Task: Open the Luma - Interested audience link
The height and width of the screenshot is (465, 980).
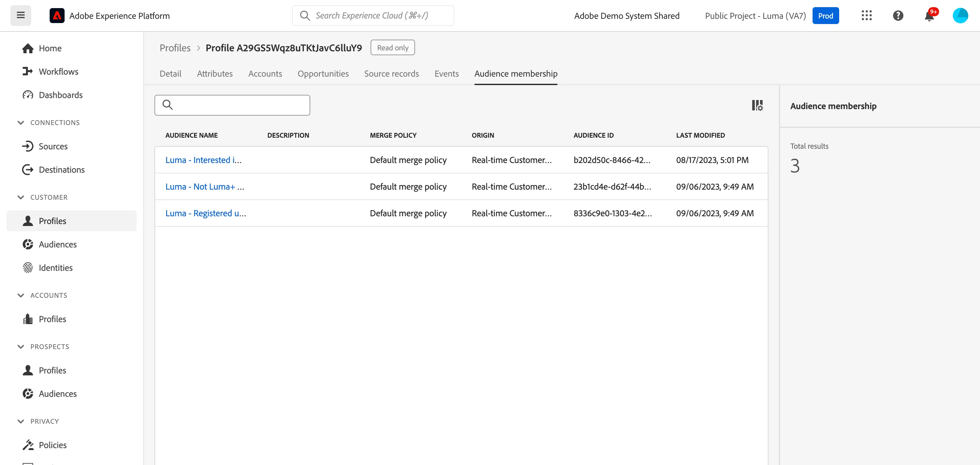Action: [x=203, y=160]
